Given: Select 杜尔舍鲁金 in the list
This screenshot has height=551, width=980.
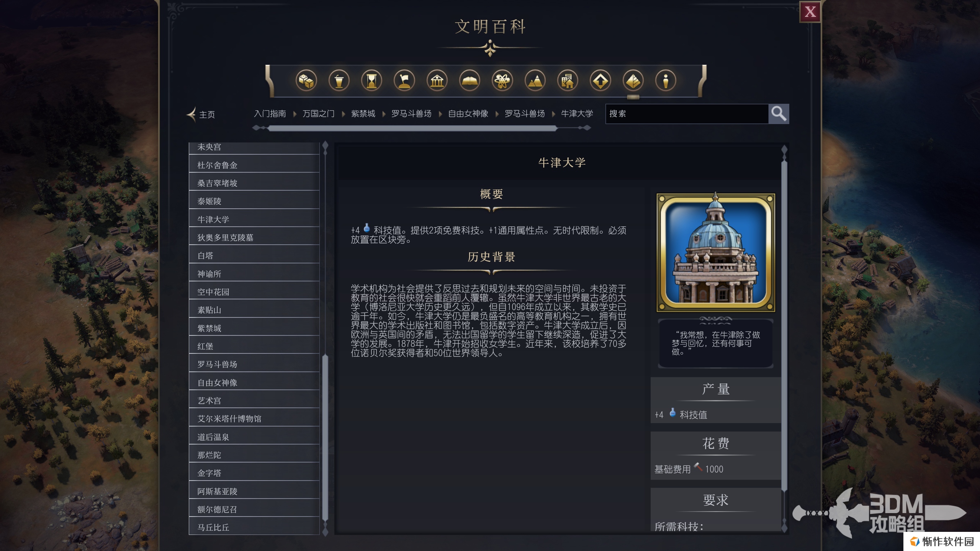Looking at the screenshot, I should click(x=254, y=164).
